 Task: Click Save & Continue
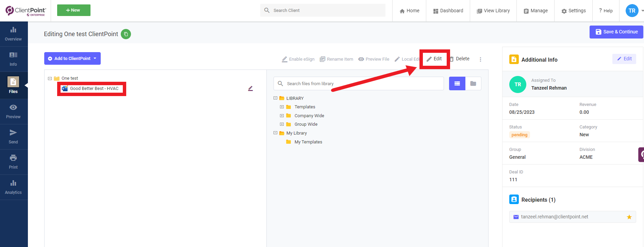616,32
